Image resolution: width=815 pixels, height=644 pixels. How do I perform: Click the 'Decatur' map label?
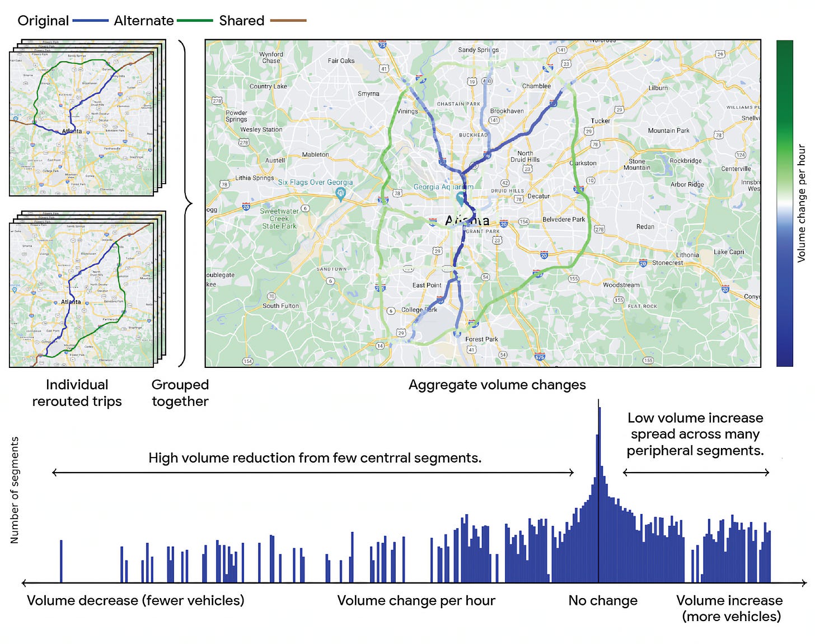click(x=538, y=196)
